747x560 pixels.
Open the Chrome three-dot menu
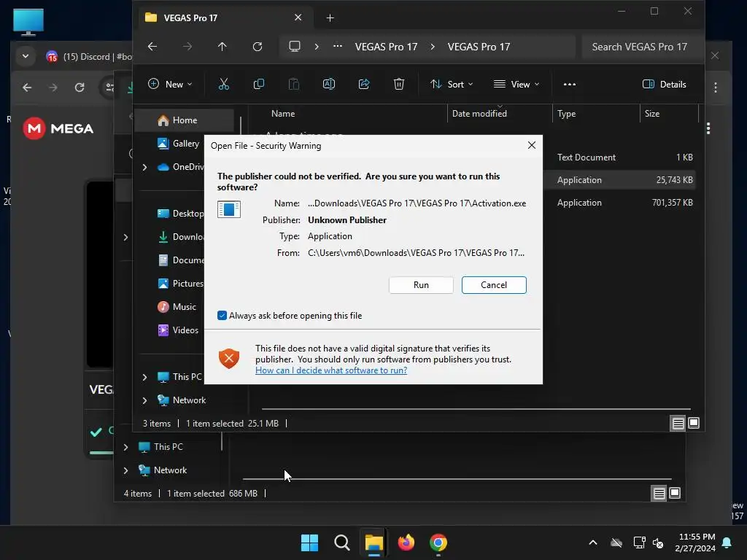715,87
